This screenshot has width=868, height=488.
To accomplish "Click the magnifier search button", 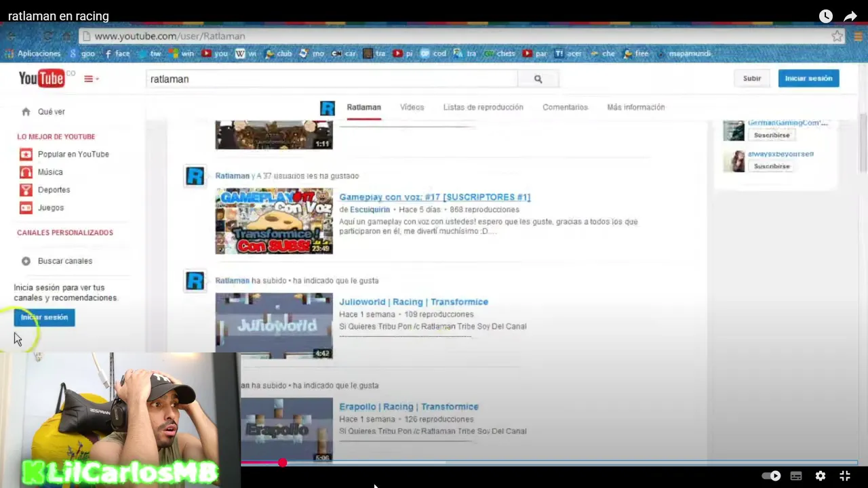I will (x=538, y=79).
